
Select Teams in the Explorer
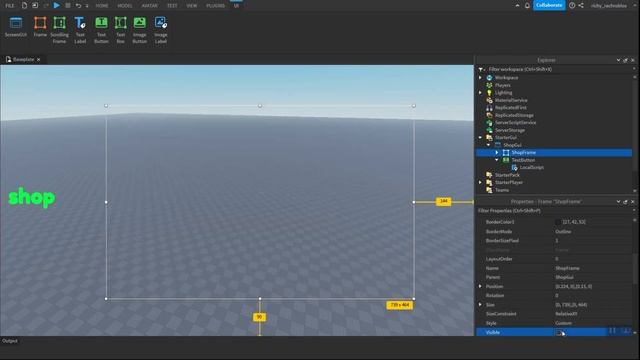pyautogui.click(x=502, y=190)
